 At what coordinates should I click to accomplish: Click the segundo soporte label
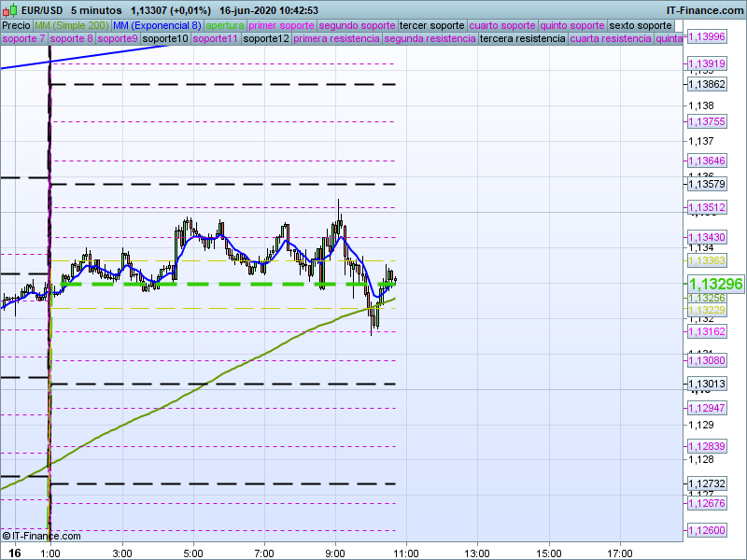tap(357, 25)
